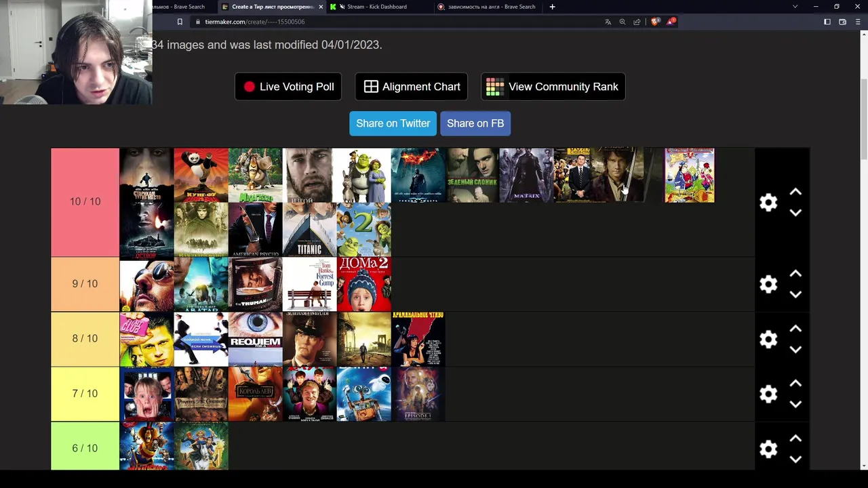868x488 pixels.
Task: Click the zoom magnifier icon in address bar
Action: [623, 22]
